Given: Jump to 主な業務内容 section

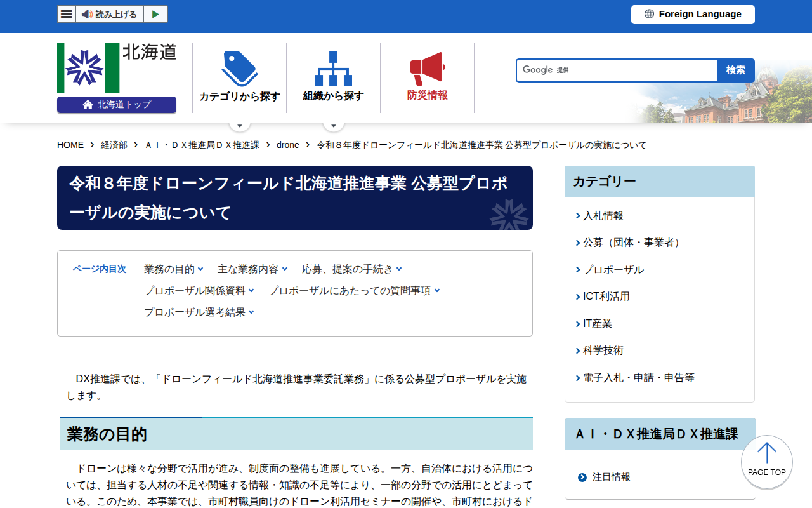Looking at the screenshot, I should pyautogui.click(x=252, y=269).
